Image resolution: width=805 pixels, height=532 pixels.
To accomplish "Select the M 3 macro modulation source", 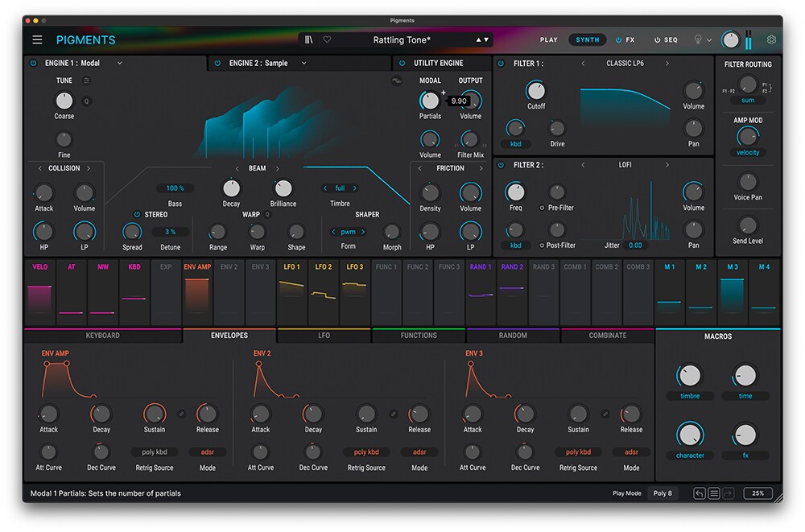I will coord(732,293).
